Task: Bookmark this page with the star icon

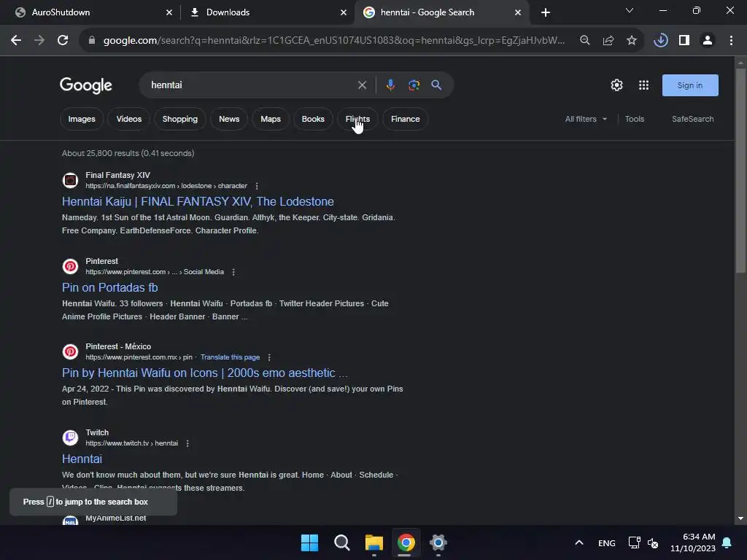Action: coord(632,41)
